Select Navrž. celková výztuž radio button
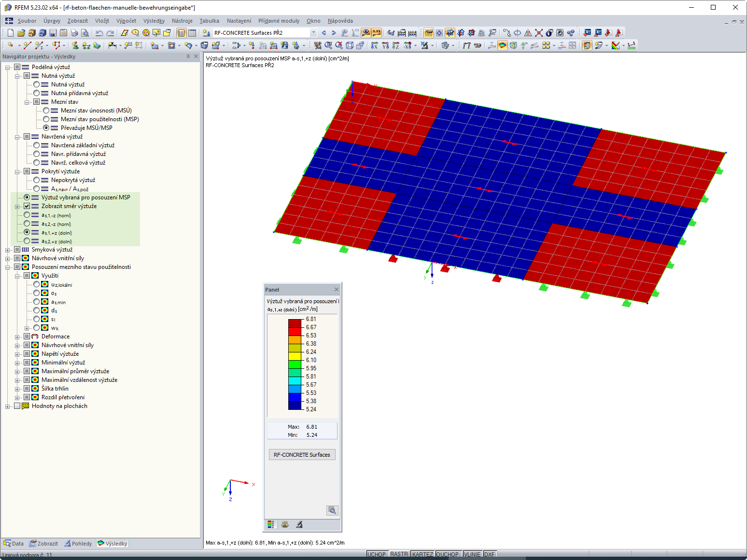The image size is (747, 560). [37, 163]
